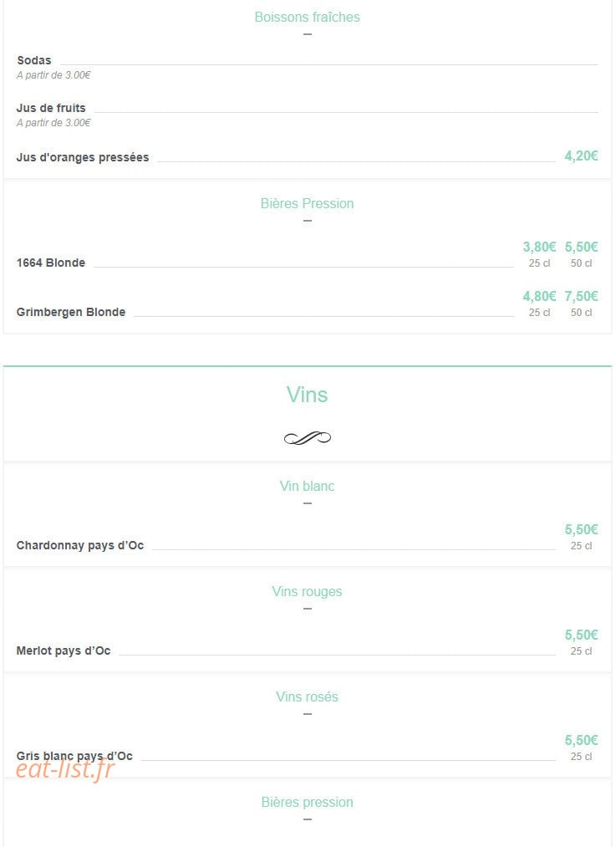616x847 pixels.
Task: Click 4,80€ price for Grimbergen 25 cl
Action: click(539, 297)
